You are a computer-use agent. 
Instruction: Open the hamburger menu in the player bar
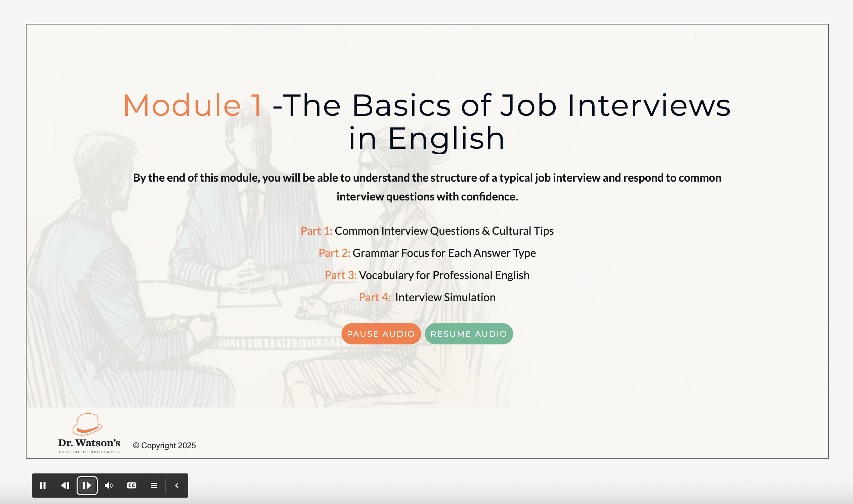pyautogui.click(x=154, y=485)
